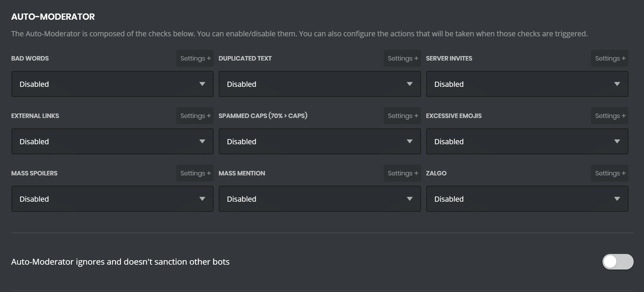Expand the Zalgo dropdown
Viewport: 644px width, 292px height.
(527, 199)
